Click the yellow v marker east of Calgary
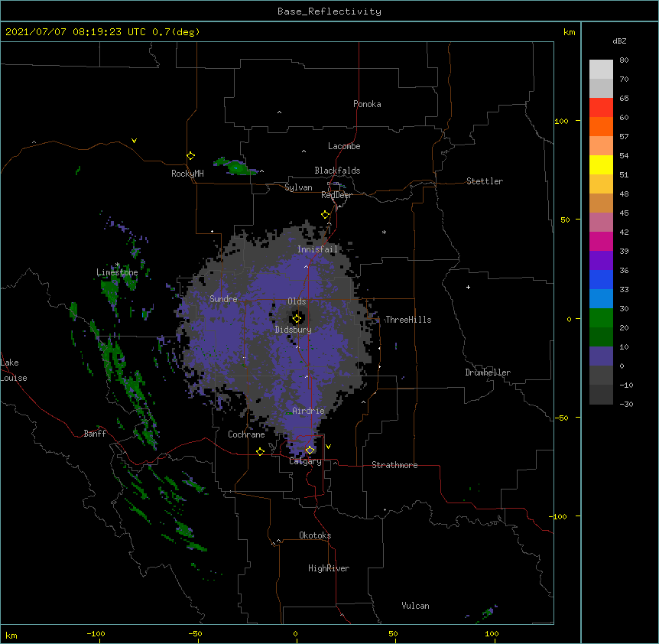 (328, 447)
